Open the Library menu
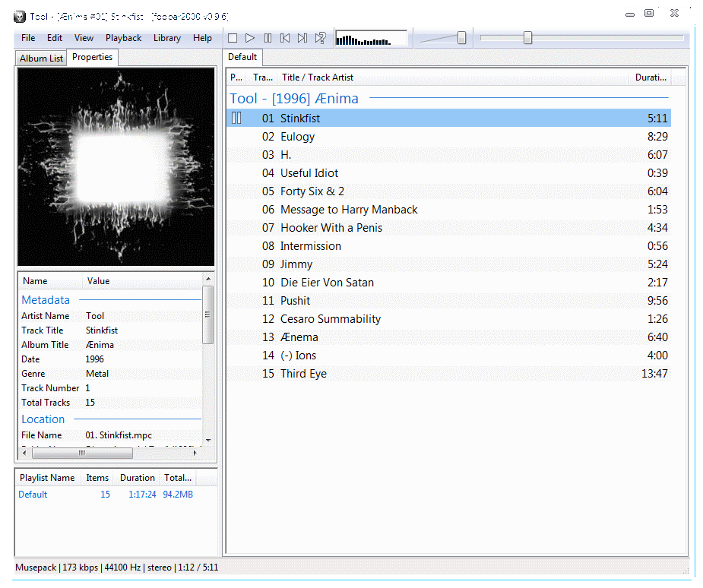This screenshot has width=703, height=588. [x=166, y=38]
